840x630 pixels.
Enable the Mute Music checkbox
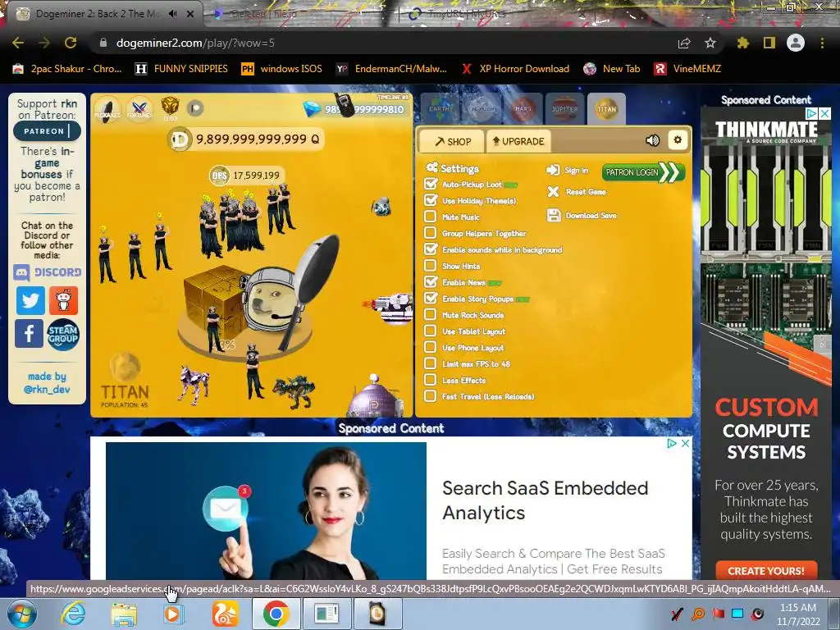[430, 217]
